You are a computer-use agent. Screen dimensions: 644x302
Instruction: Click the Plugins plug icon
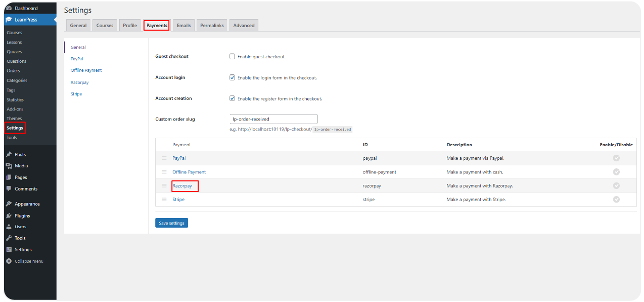[x=9, y=216]
